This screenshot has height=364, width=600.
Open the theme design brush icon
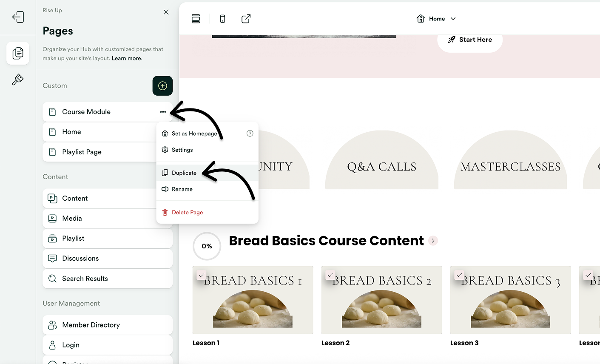18,80
